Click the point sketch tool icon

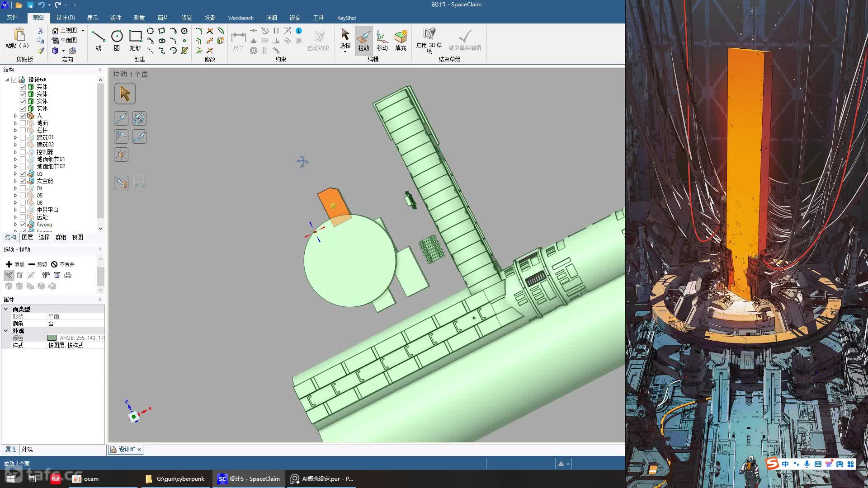184,41
